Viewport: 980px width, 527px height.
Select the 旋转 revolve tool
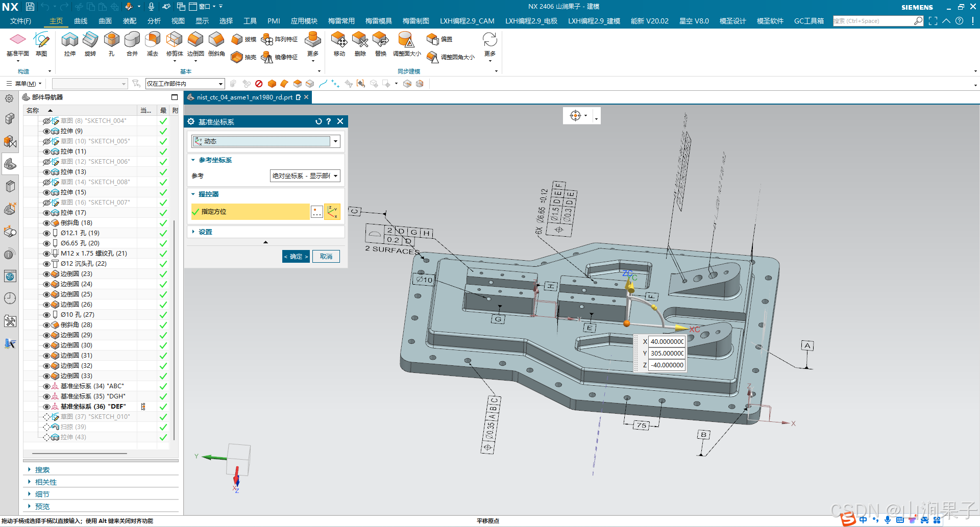[x=90, y=44]
